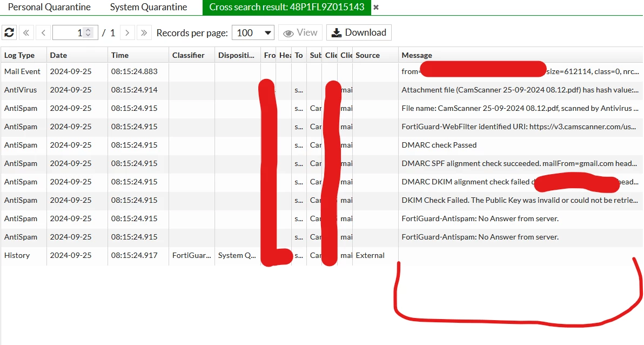Click the View button
Image resolution: width=644 pixels, height=345 pixels.
click(300, 32)
